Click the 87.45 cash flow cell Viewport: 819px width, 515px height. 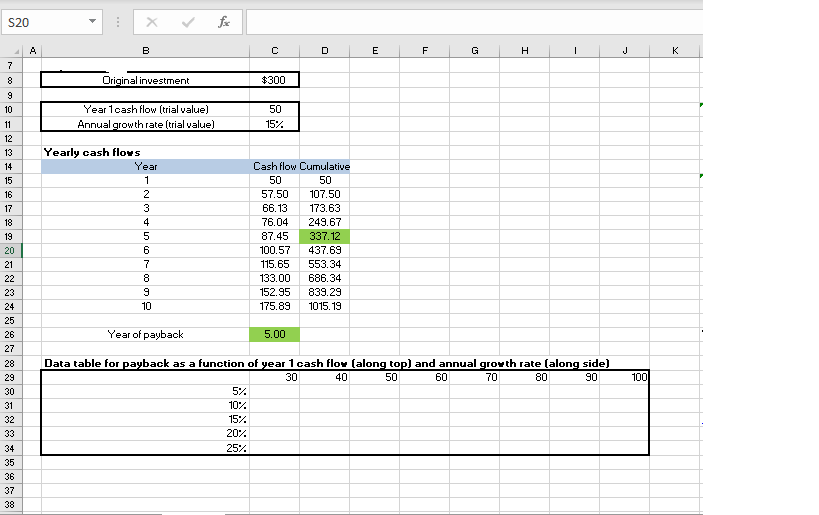tap(275, 237)
